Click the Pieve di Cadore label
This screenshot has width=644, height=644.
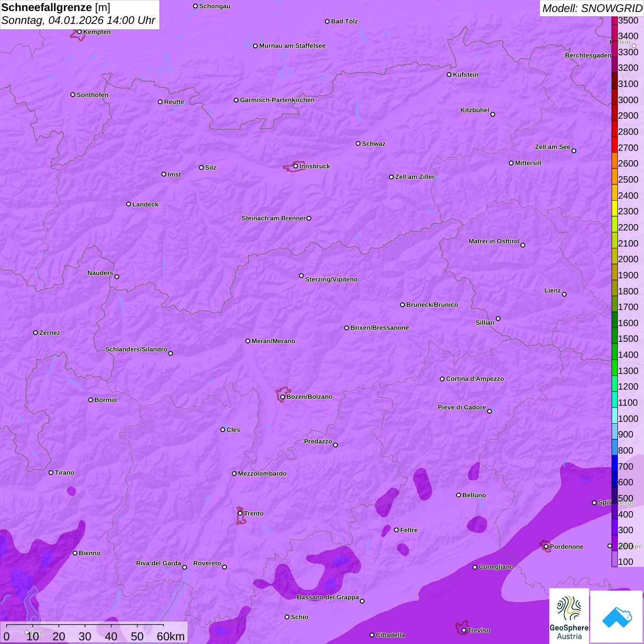462,407
